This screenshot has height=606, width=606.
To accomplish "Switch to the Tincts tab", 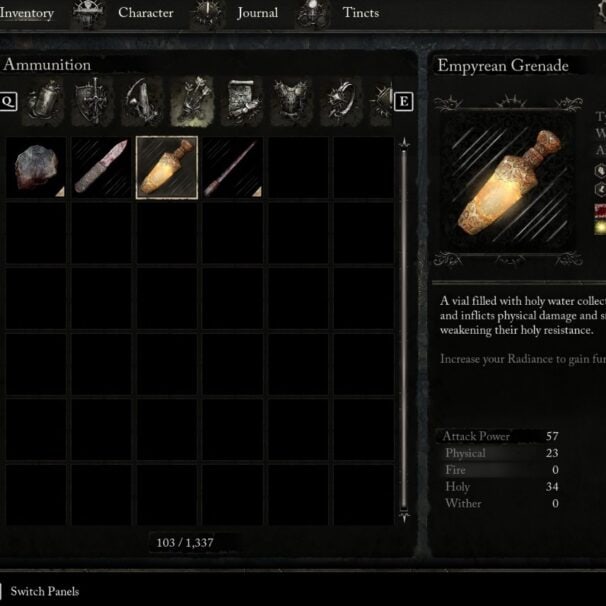I will pyautogui.click(x=361, y=13).
